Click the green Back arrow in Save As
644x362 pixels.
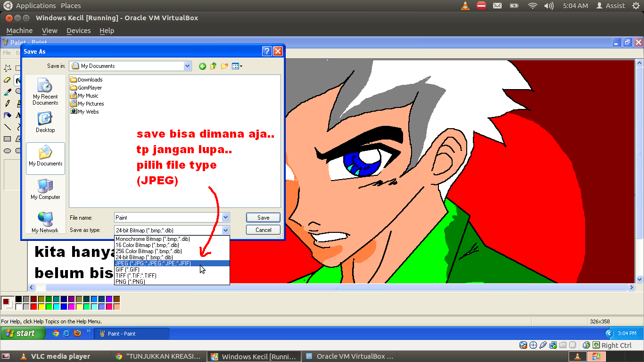(x=202, y=66)
